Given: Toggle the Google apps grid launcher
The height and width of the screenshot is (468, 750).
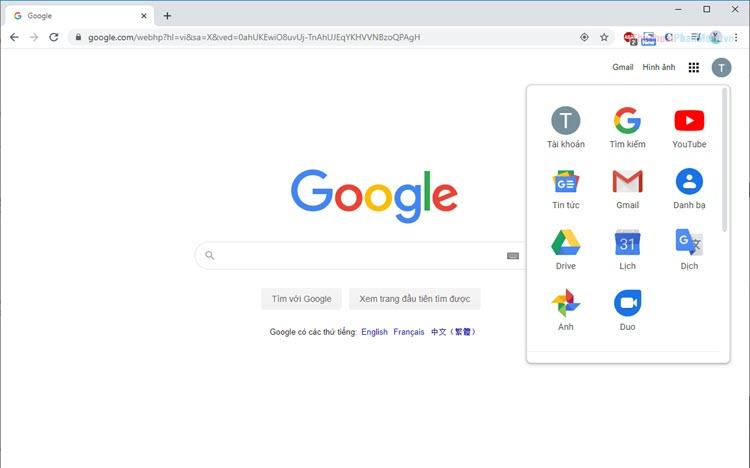Looking at the screenshot, I should click(694, 67).
